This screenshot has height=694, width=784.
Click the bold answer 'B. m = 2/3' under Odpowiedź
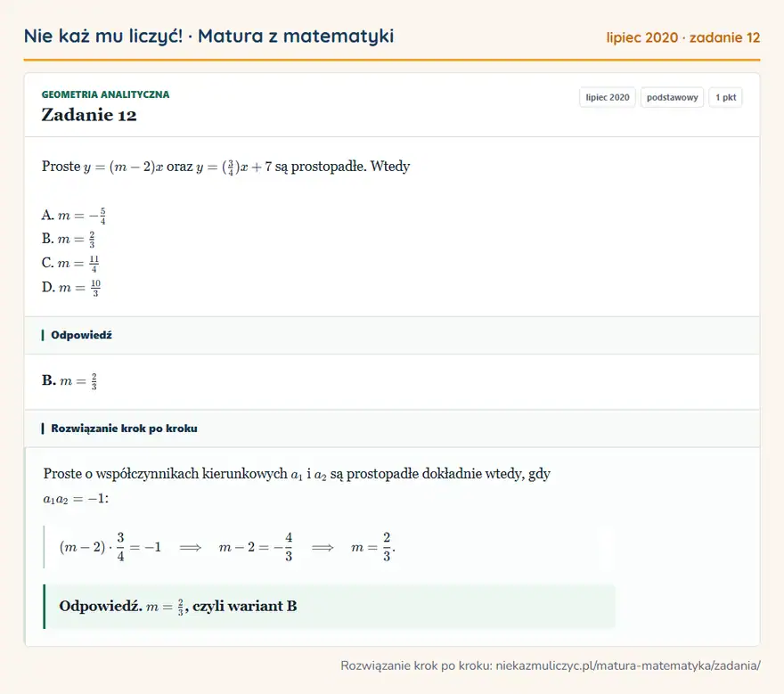click(69, 381)
